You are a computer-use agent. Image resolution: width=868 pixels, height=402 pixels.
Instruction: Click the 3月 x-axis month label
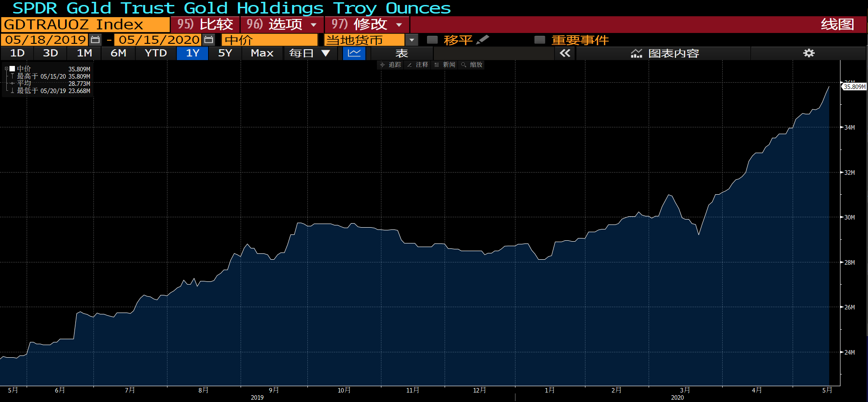pos(685,390)
